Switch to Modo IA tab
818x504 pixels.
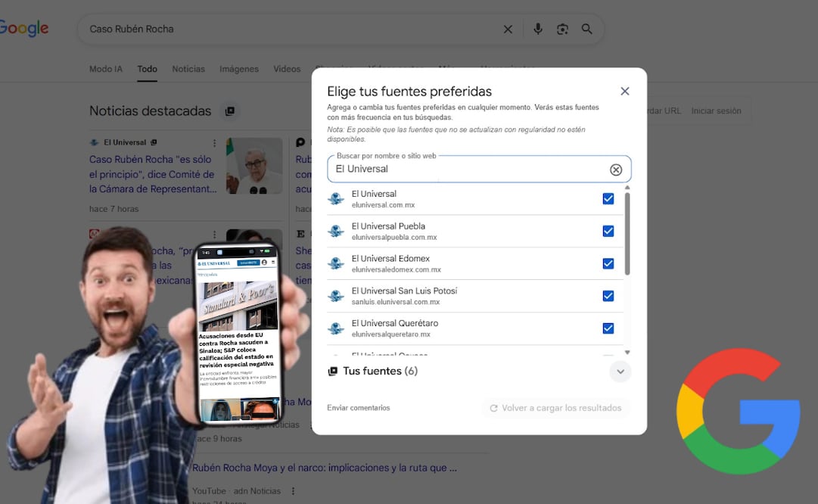106,69
